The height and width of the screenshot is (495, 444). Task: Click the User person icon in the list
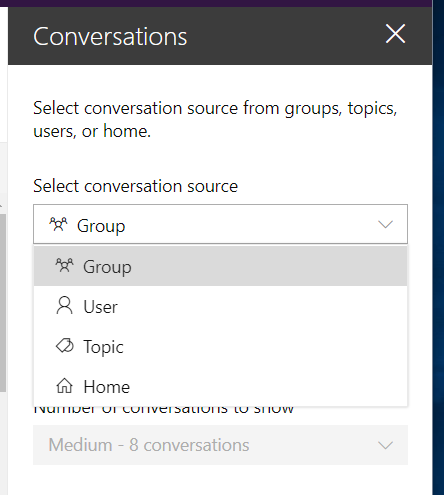click(x=64, y=305)
